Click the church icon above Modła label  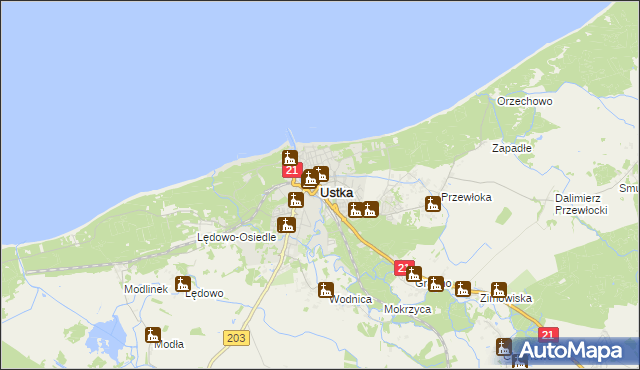153,335
